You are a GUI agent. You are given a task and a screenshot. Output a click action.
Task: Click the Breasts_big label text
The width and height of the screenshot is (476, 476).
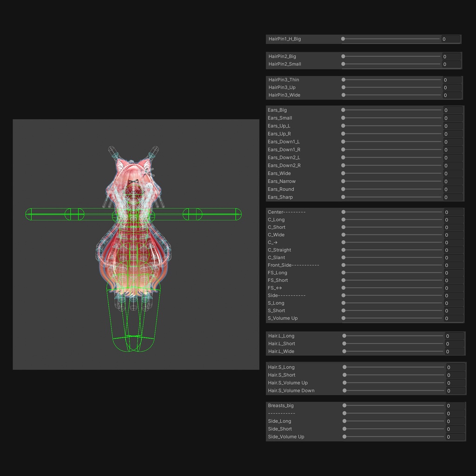tap(281, 405)
